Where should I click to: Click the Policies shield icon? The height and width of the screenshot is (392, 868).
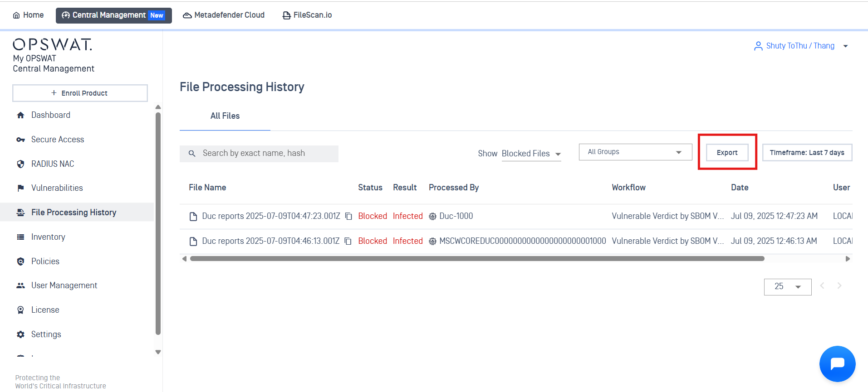point(20,261)
